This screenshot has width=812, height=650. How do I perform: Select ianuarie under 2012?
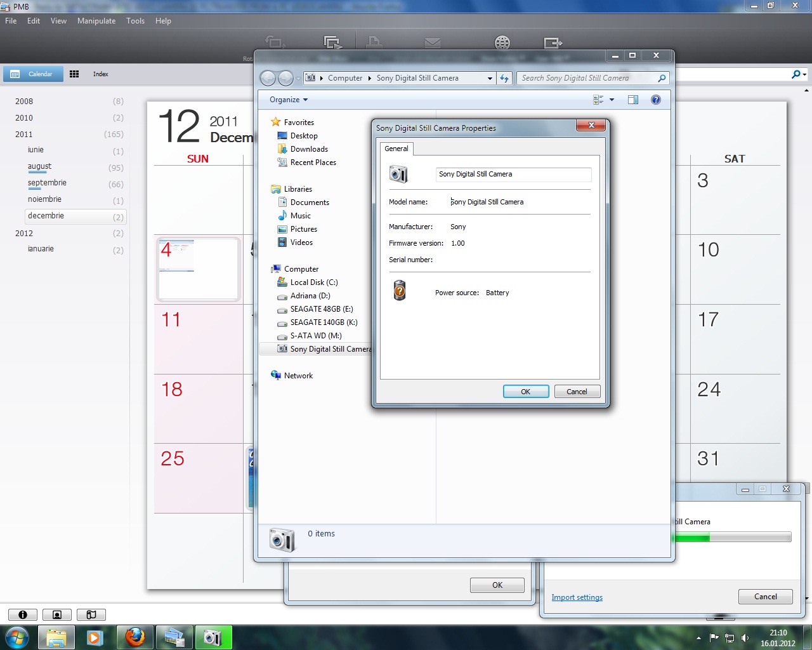point(41,249)
